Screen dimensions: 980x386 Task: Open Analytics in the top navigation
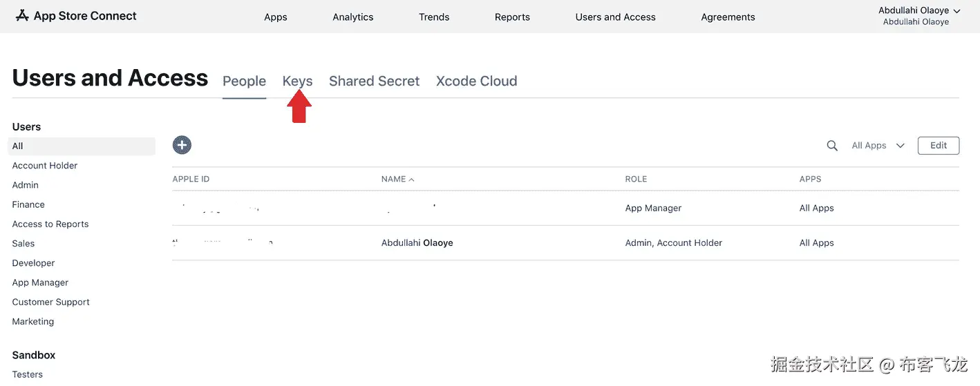(352, 17)
